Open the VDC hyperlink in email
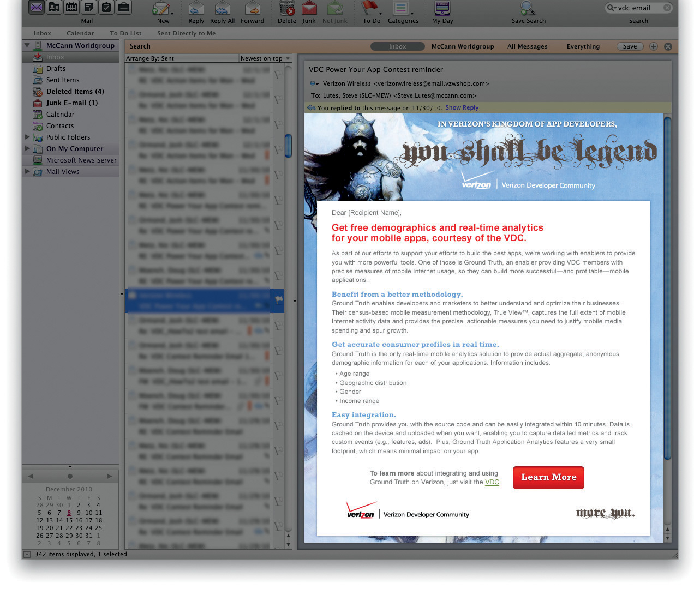Image resolution: width=700 pixels, height=589 pixels. [x=492, y=482]
